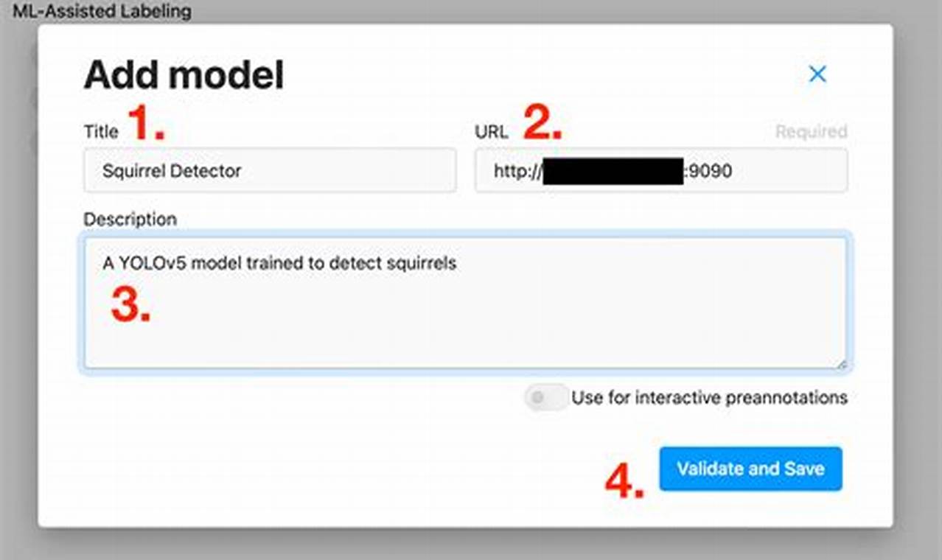Click the Required label near URL
942x560 pixels.
(810, 131)
